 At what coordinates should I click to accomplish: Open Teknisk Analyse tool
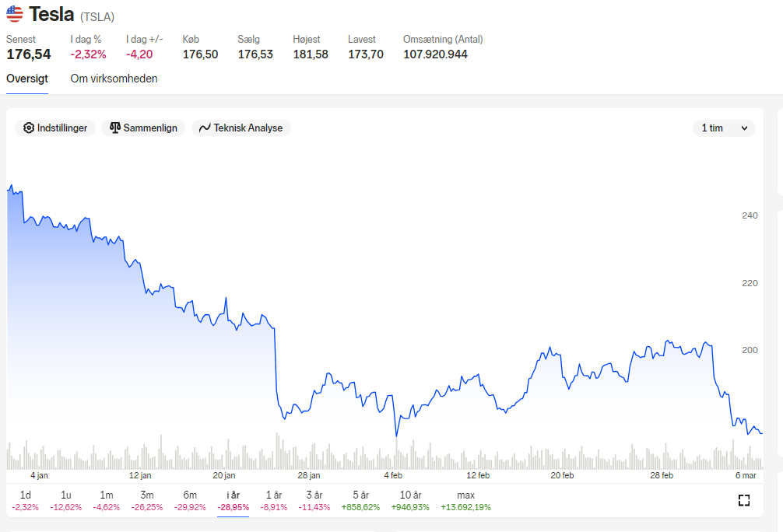pos(241,128)
